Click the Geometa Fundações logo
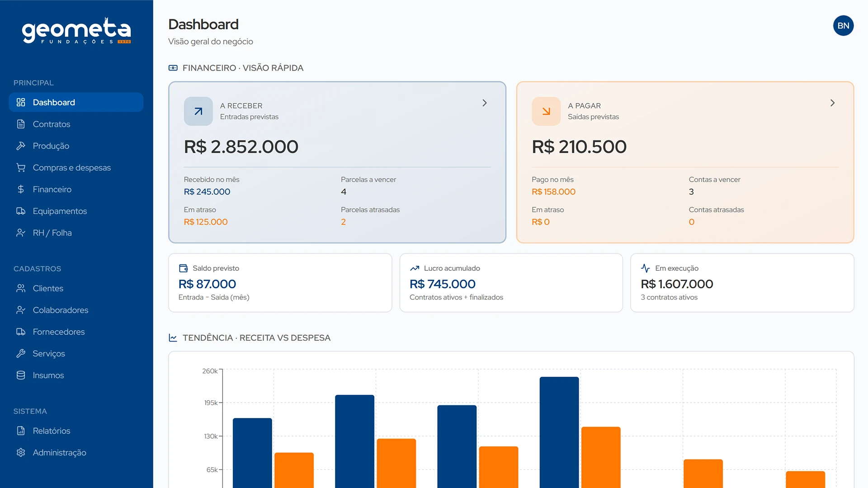The height and width of the screenshot is (488, 868). (76, 31)
